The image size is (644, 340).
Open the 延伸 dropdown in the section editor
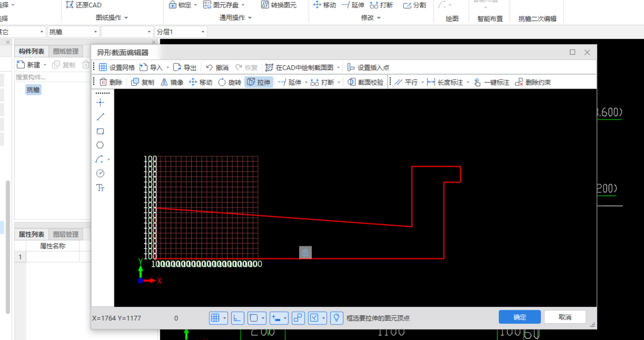coord(306,82)
